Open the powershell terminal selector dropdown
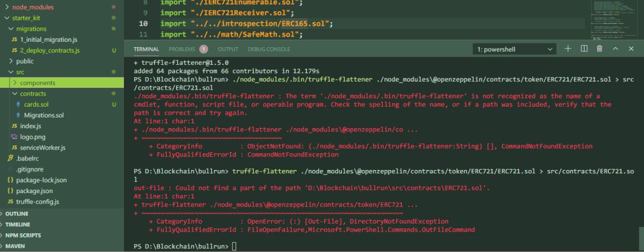The width and height of the screenshot is (644, 252). click(x=515, y=49)
